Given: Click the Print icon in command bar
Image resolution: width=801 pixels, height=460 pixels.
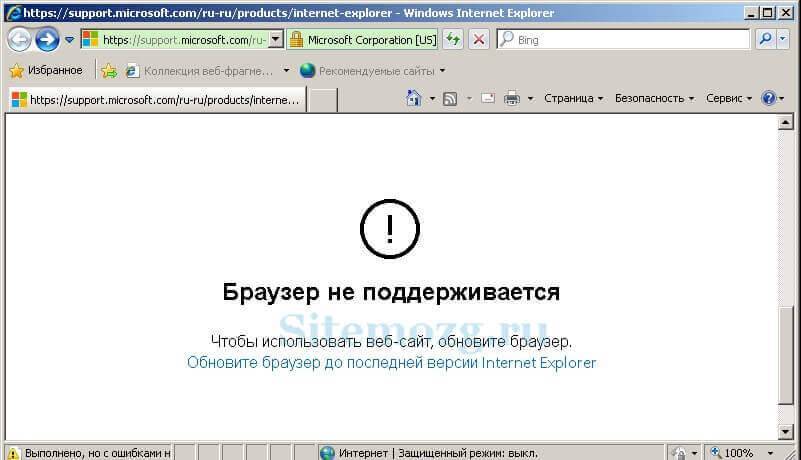Looking at the screenshot, I should tap(512, 98).
